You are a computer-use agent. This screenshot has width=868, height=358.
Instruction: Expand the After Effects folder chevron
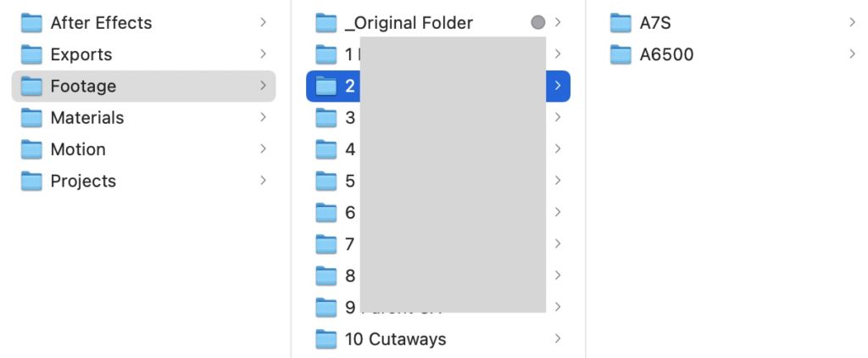(264, 23)
